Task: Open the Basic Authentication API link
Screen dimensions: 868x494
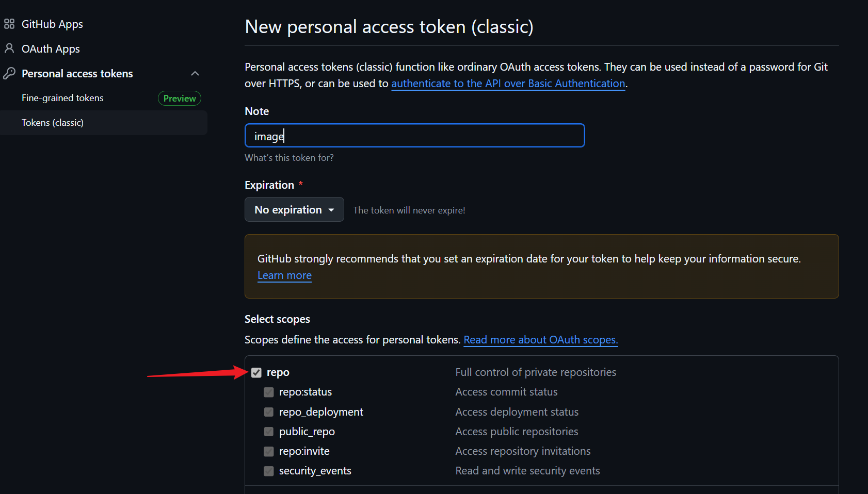Action: [x=508, y=84]
